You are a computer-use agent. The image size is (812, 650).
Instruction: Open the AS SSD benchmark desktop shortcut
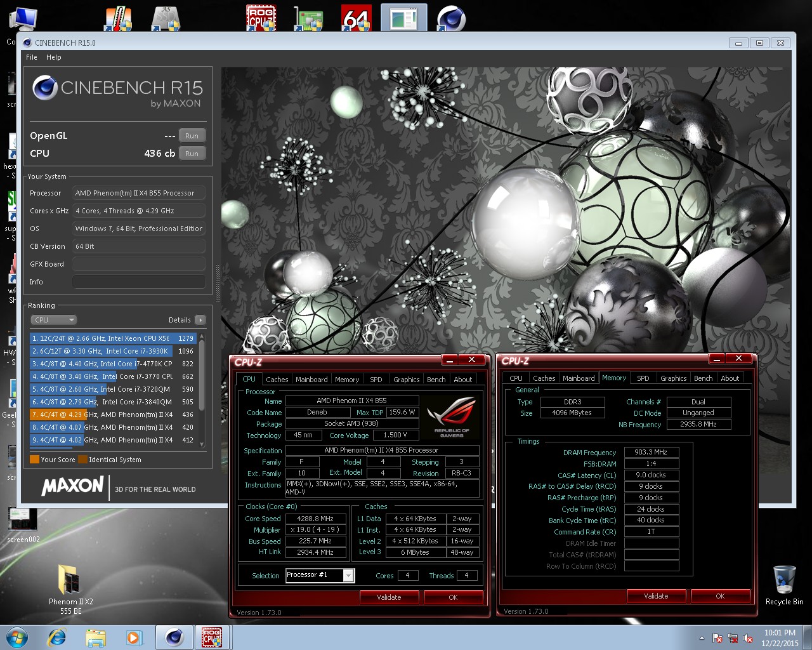(166, 18)
